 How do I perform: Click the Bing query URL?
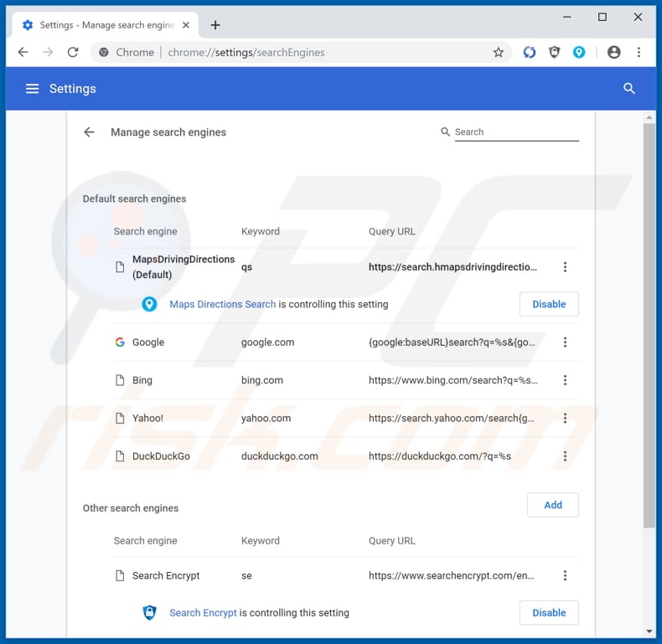tap(453, 380)
